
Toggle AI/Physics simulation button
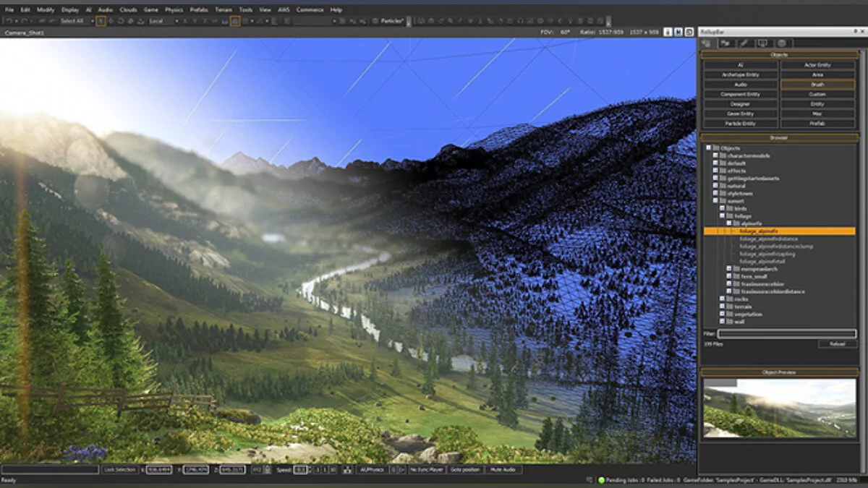372,470
